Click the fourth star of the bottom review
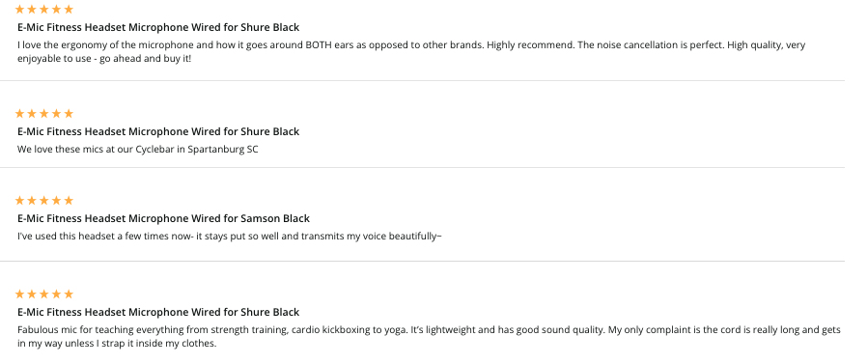Viewport: 868px width, 364px height. (56, 294)
